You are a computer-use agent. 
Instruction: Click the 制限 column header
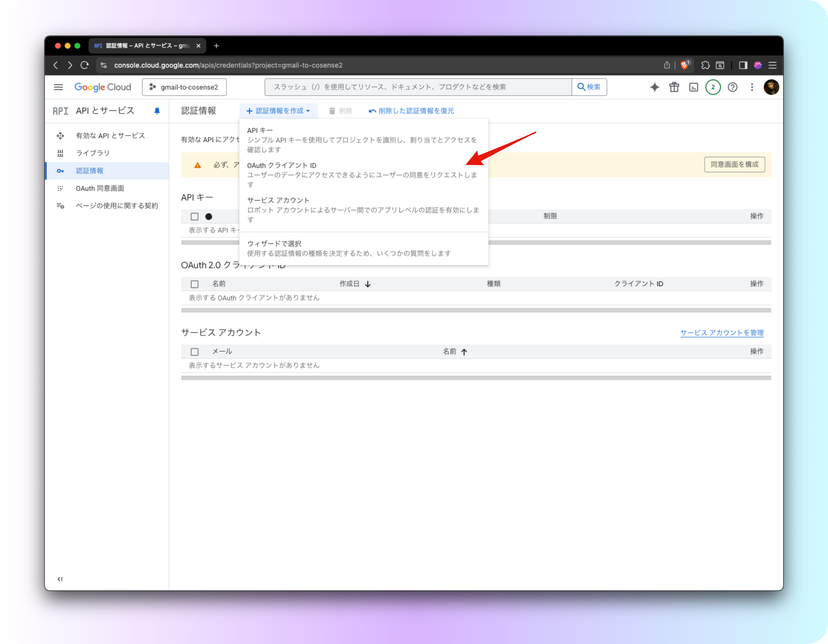pos(550,216)
